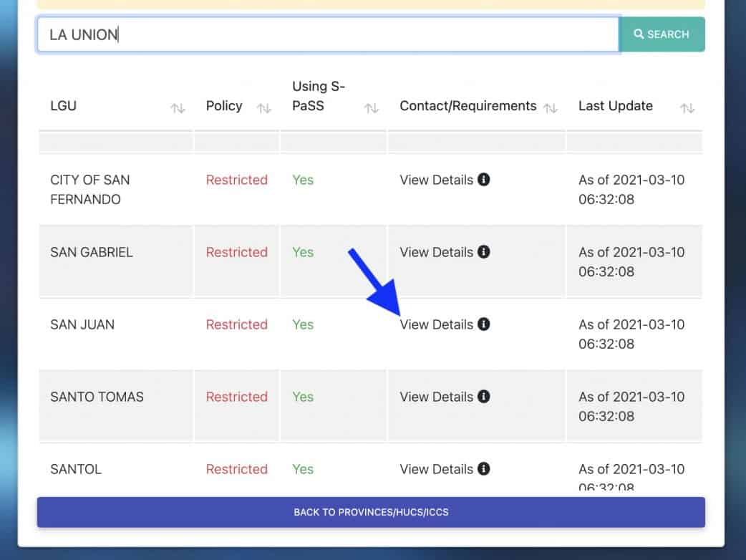Sort by Contact/Requirements column arrows
746x560 pixels.
[x=550, y=108]
